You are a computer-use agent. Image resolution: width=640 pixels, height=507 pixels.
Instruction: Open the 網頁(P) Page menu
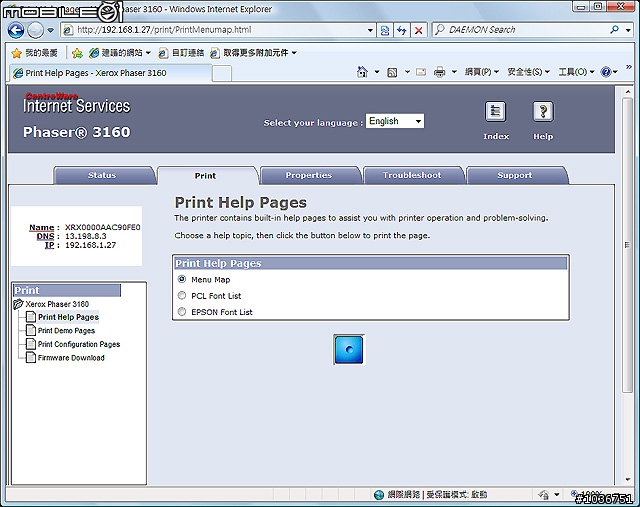tap(482, 72)
